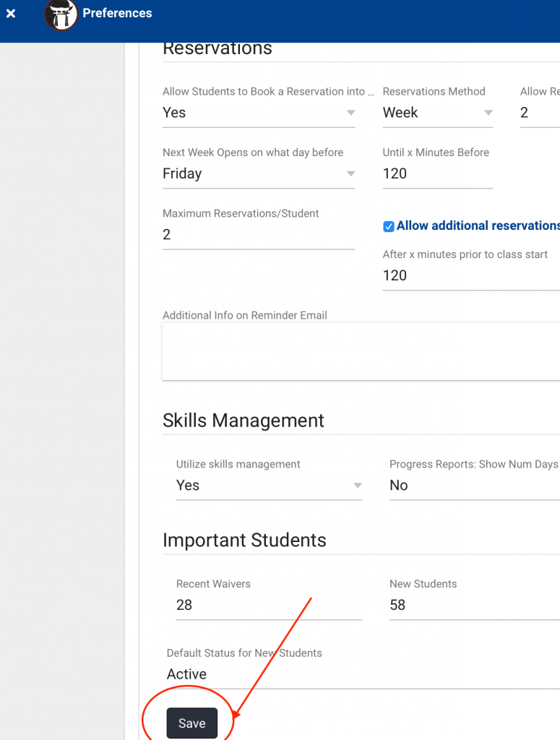Click the Save button
This screenshot has height=740, width=560.
tap(191, 723)
